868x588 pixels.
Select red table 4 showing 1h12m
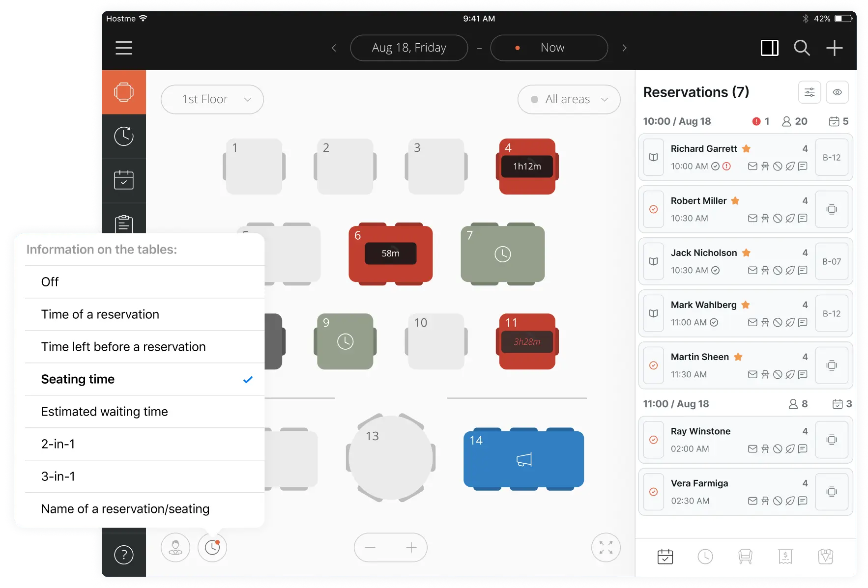527,167
